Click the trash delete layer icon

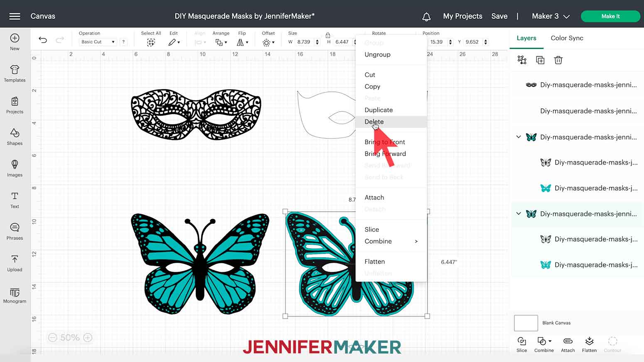[x=558, y=60]
